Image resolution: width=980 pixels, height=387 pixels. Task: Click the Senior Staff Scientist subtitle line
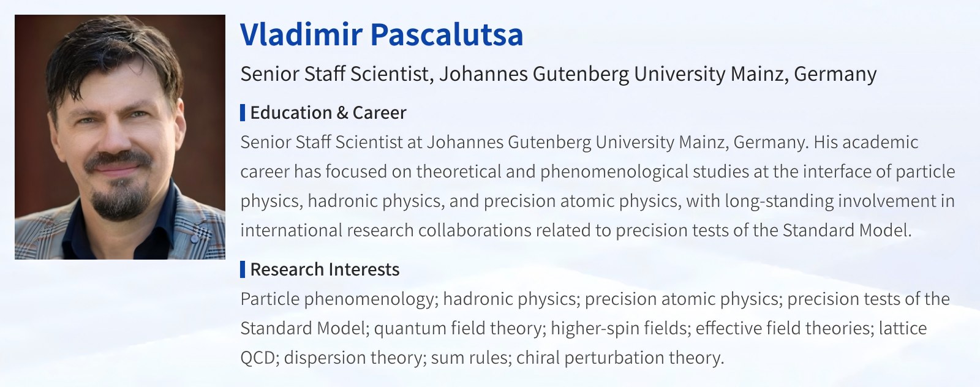tap(558, 74)
